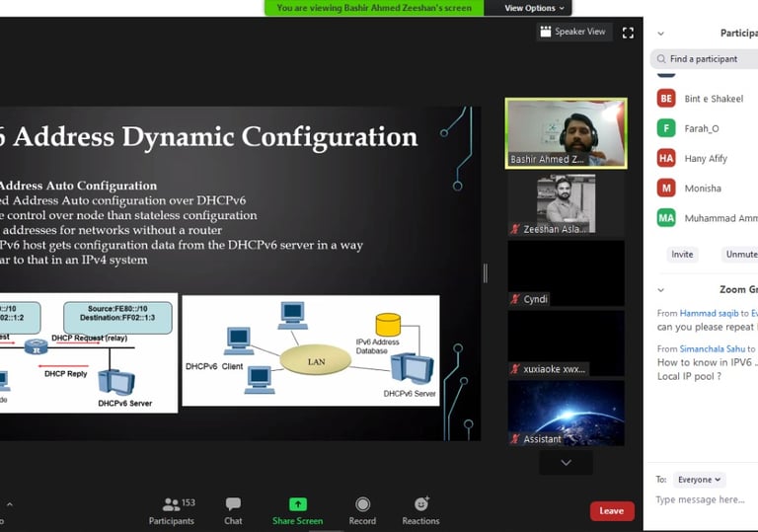Click the green viewing Bashir Ahmed Zeeshan's screen banner
This screenshot has height=532, width=758.
[374, 8]
